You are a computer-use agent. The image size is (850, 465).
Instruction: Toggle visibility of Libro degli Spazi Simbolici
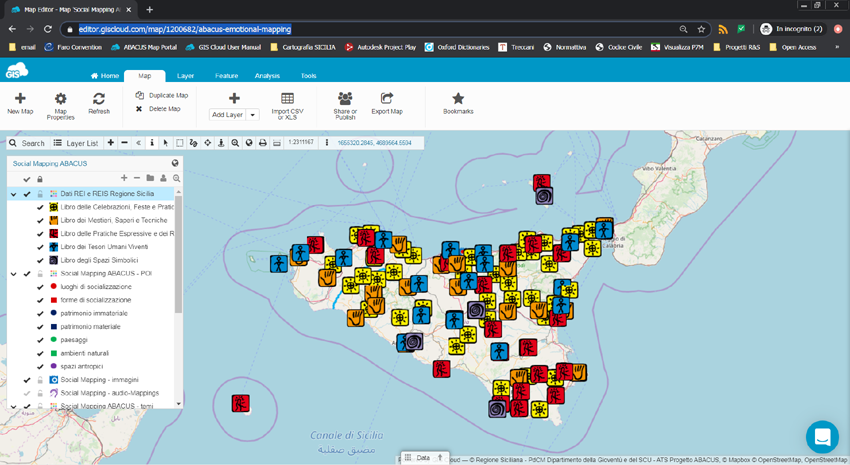tap(40, 260)
